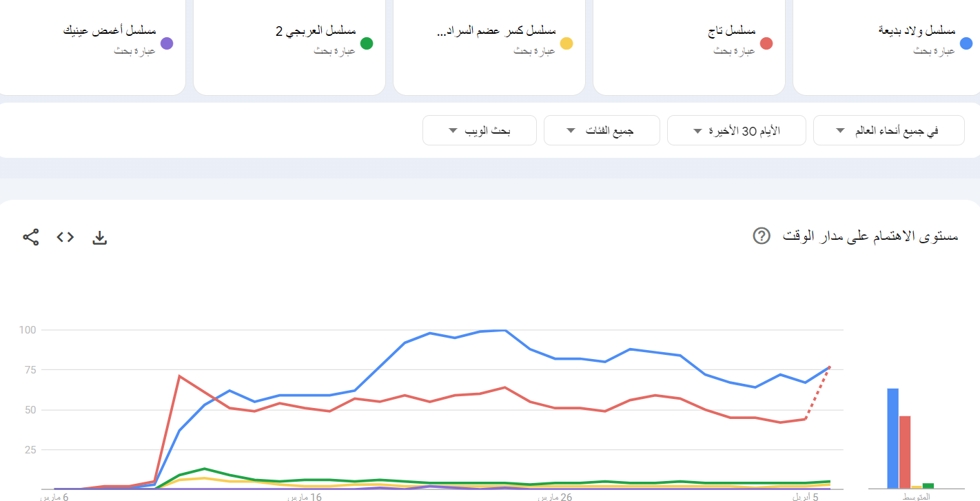Select the مسلسل تاج search term card

pyautogui.click(x=689, y=47)
